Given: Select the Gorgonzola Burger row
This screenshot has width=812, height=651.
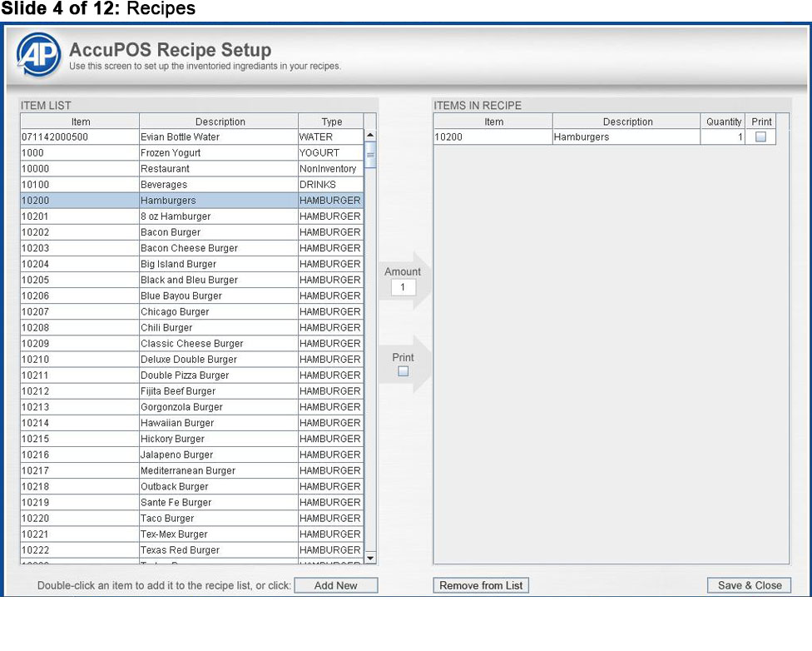Looking at the screenshot, I should tap(192, 407).
